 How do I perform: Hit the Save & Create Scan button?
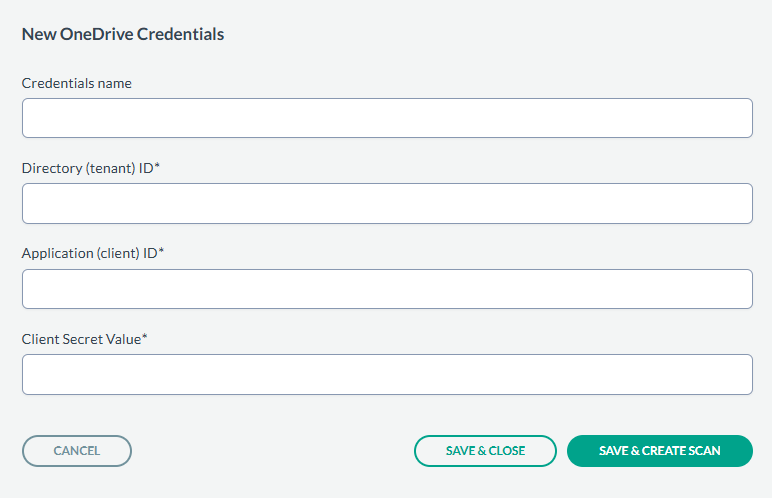pyautogui.click(x=659, y=451)
